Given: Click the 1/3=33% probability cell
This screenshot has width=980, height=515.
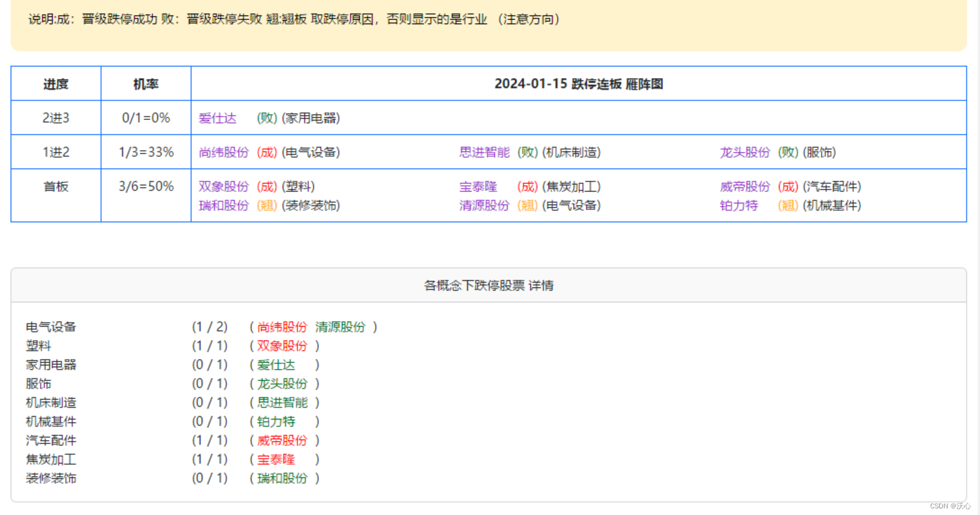Looking at the screenshot, I should click(x=146, y=152).
